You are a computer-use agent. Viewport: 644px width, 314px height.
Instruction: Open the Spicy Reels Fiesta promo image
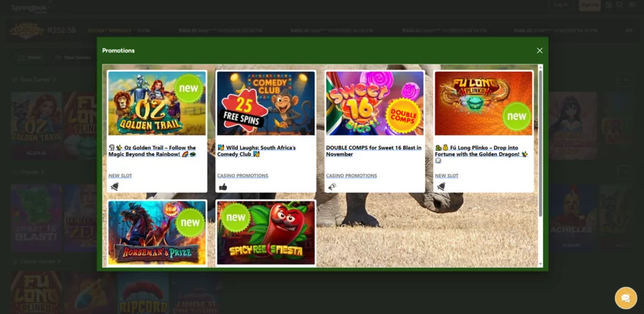pyautogui.click(x=266, y=233)
